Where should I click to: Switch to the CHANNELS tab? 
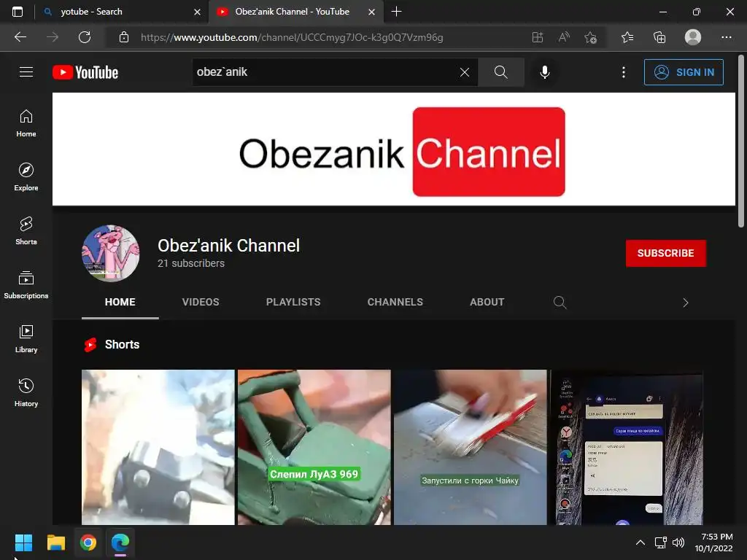coord(395,302)
